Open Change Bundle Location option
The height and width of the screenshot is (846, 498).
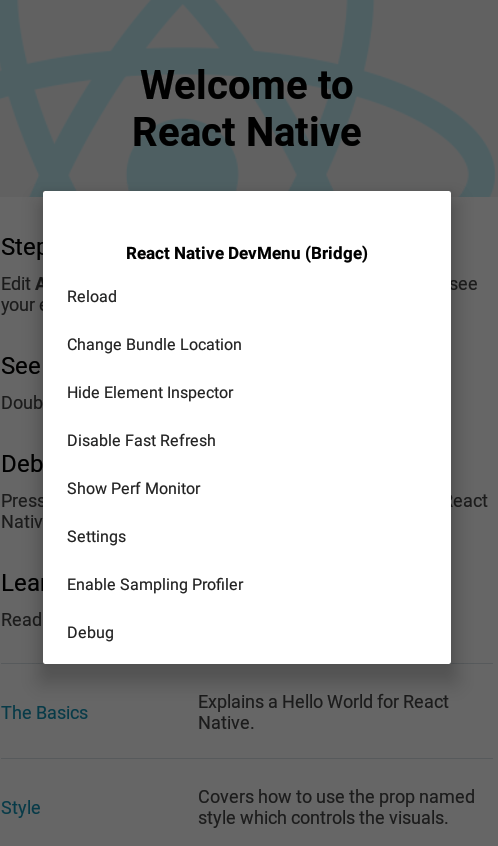[x=247, y=345]
